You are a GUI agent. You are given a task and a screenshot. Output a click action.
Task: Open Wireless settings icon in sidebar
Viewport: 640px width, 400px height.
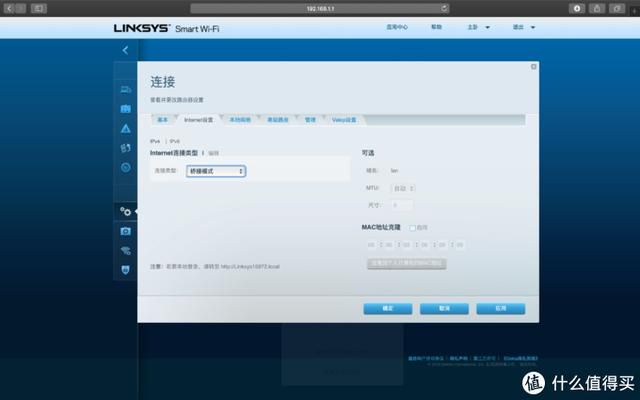[126, 251]
